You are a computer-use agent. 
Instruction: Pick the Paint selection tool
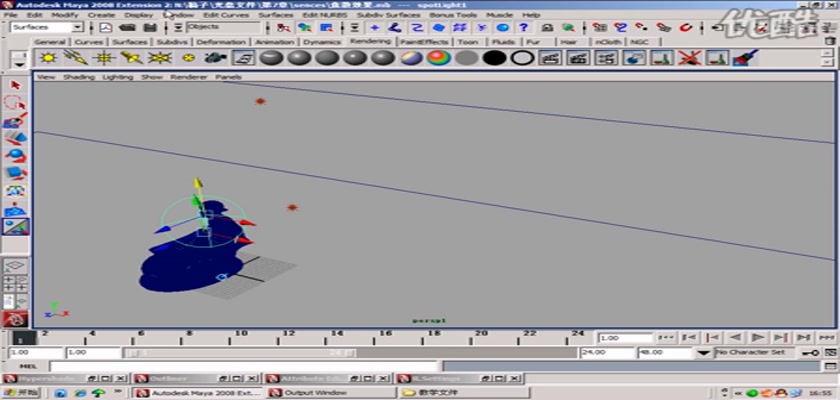click(16, 120)
